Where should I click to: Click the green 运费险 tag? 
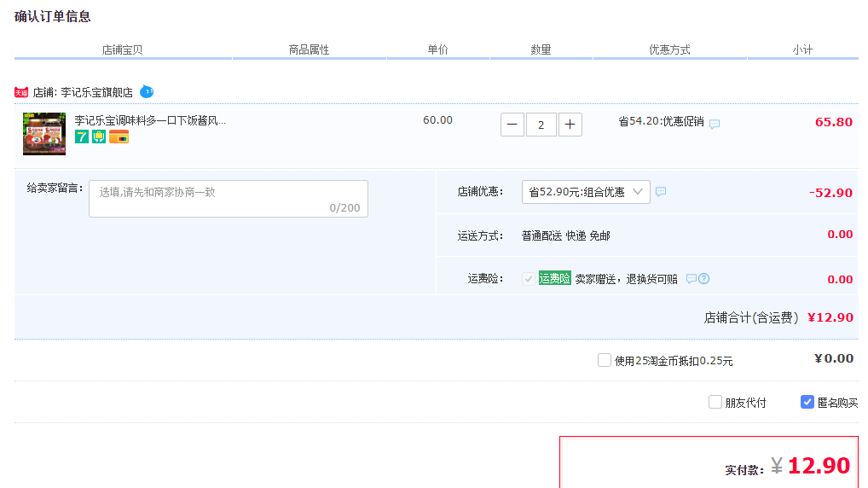click(x=555, y=279)
